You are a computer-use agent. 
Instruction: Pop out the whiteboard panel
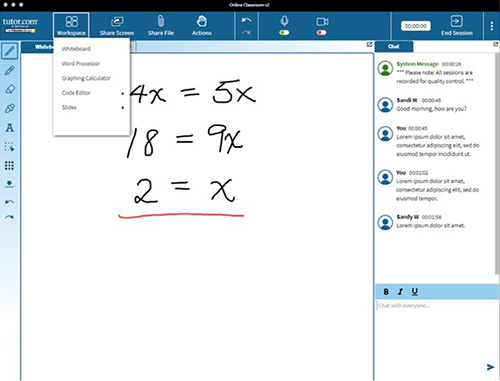pyautogui.click(x=369, y=44)
